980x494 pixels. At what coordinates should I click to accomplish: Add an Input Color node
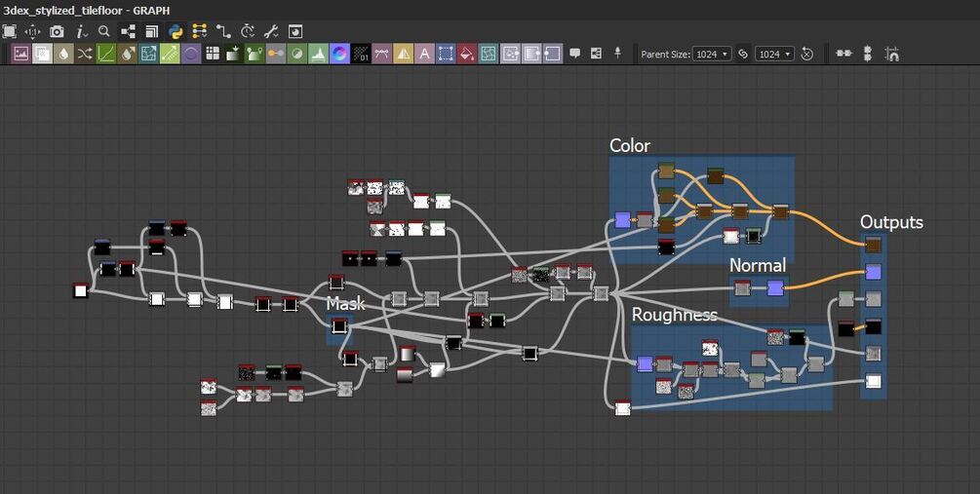coord(510,54)
